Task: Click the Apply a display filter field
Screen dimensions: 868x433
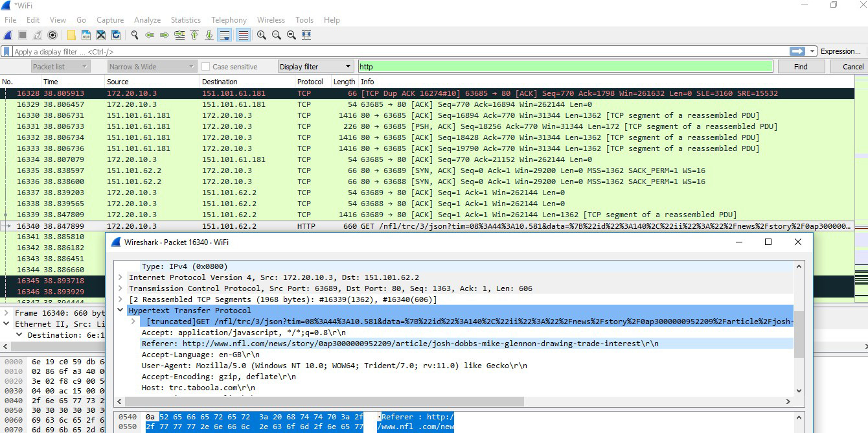Action: coord(400,51)
